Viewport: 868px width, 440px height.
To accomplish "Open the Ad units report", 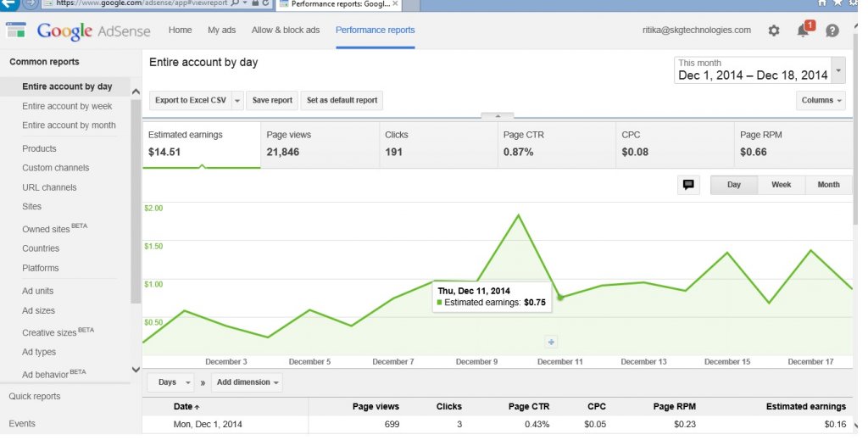I will (x=37, y=291).
